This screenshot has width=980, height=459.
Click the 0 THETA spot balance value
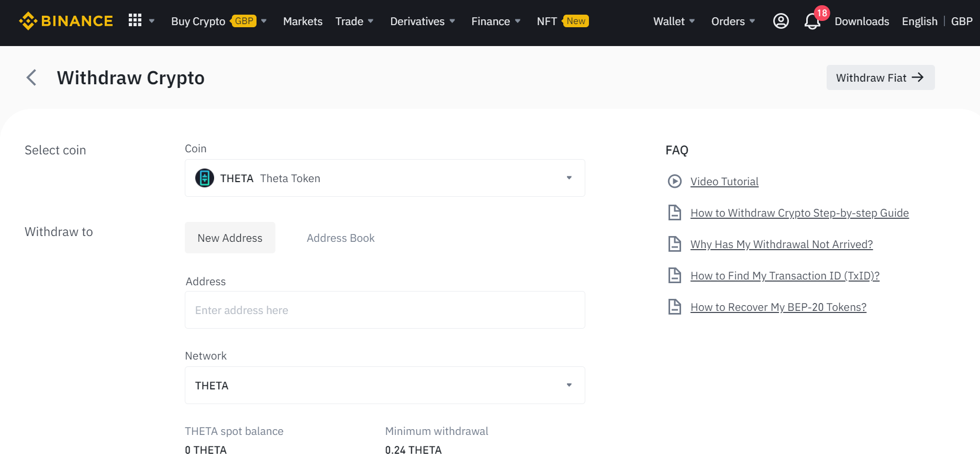206,450
